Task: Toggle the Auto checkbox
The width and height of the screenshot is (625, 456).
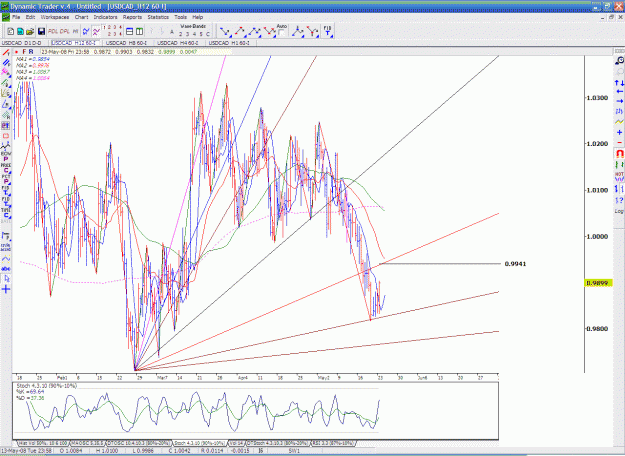Action: 281,33
